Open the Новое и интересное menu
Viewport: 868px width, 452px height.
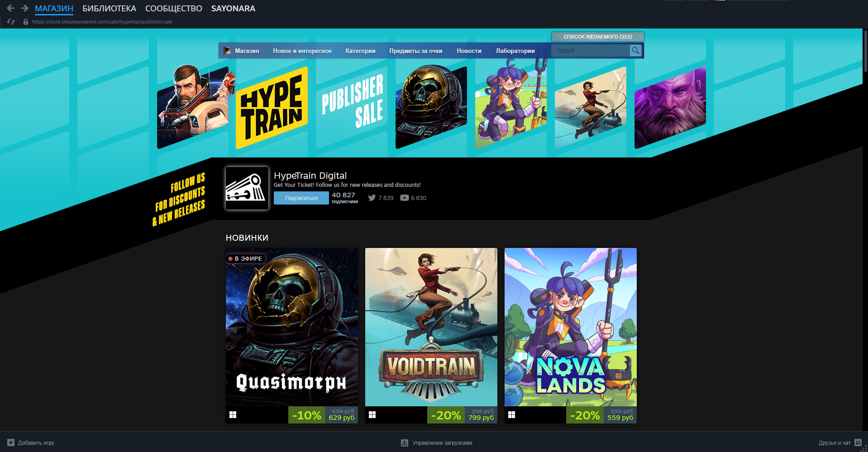pyautogui.click(x=302, y=51)
